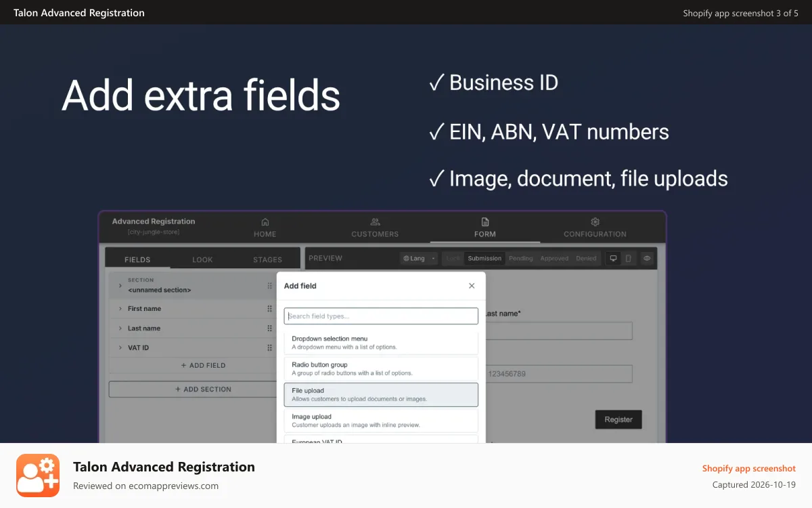This screenshot has width=812, height=508.
Task: Switch preview to desktop view
Action: coord(613,258)
